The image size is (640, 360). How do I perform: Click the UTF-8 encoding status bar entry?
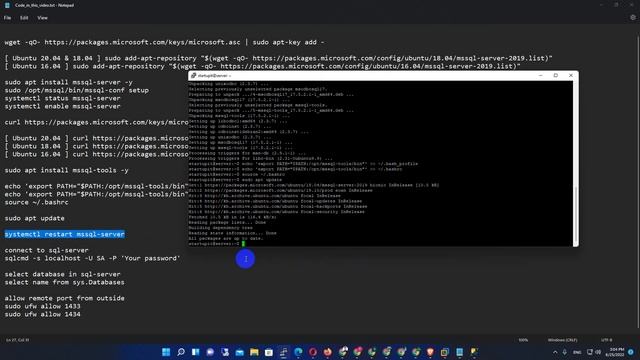(x=607, y=340)
